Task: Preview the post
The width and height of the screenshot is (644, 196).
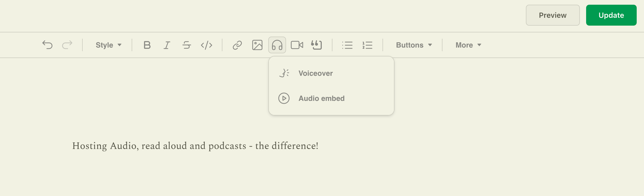Action: coord(553,15)
